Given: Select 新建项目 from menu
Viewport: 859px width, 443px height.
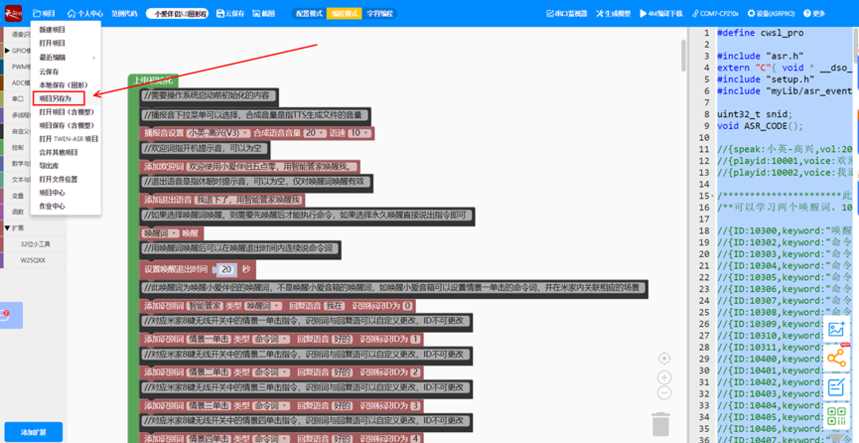Looking at the screenshot, I should 52,30.
